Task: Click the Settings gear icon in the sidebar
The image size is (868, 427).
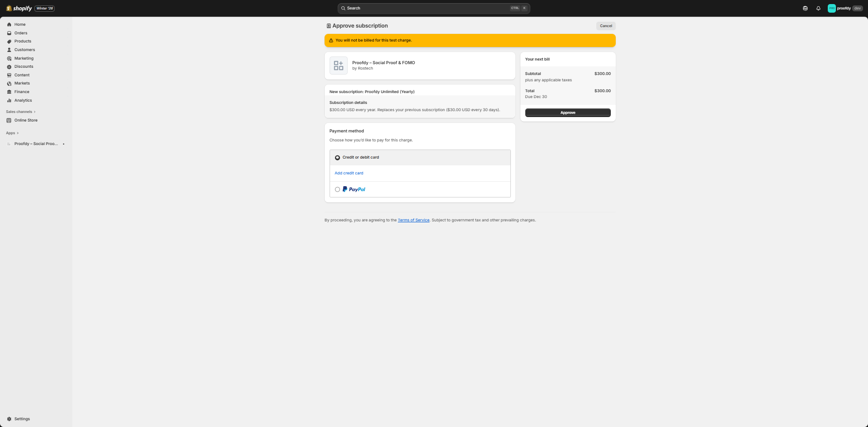Action: click(9, 419)
